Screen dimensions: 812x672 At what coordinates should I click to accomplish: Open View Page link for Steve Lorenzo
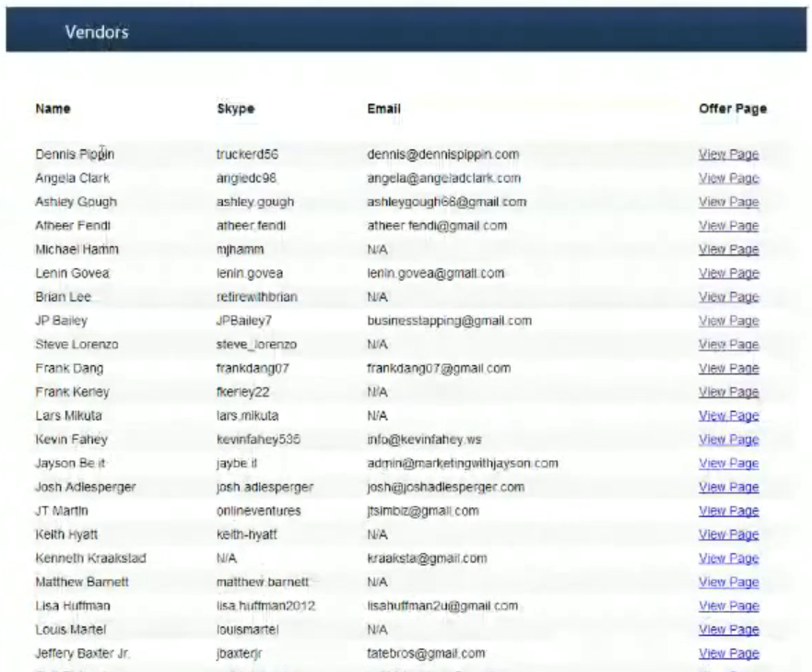[x=729, y=345]
